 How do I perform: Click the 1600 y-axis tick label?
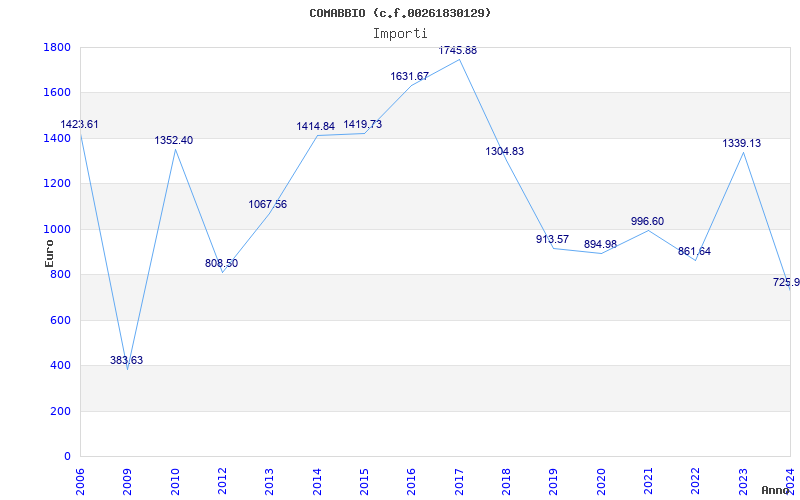pos(57,93)
